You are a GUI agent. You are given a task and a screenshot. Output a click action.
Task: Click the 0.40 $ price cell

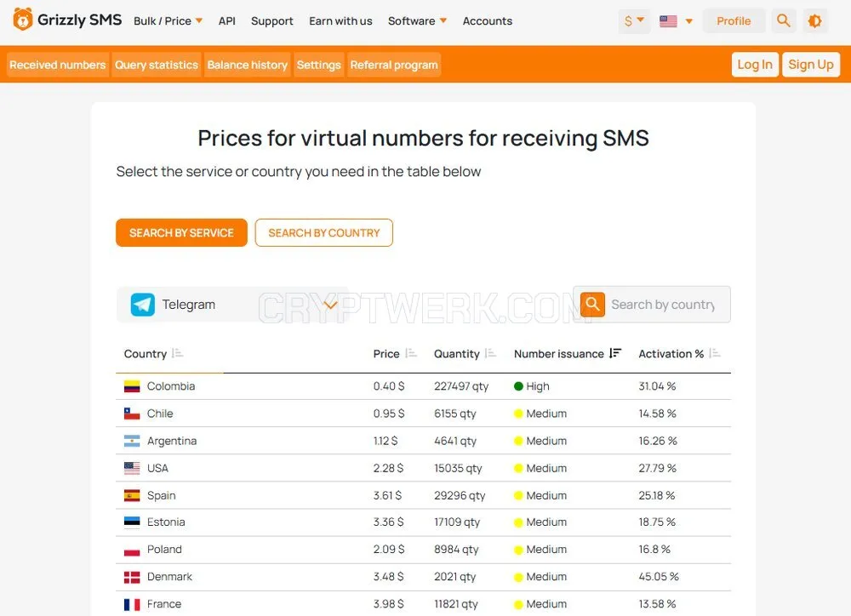point(389,386)
